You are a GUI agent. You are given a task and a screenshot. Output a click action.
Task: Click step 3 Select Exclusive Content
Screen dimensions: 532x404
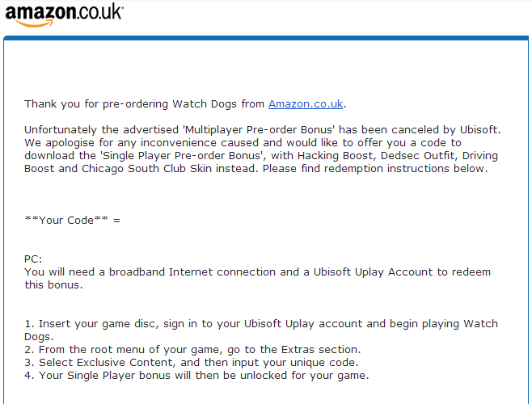click(x=192, y=362)
